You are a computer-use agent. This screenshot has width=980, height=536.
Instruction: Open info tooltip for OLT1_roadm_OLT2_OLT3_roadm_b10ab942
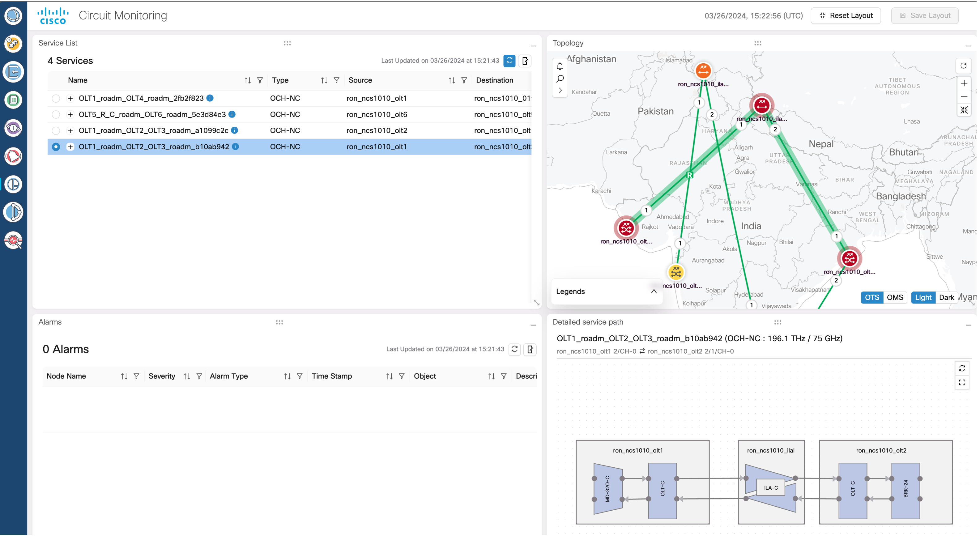click(235, 147)
